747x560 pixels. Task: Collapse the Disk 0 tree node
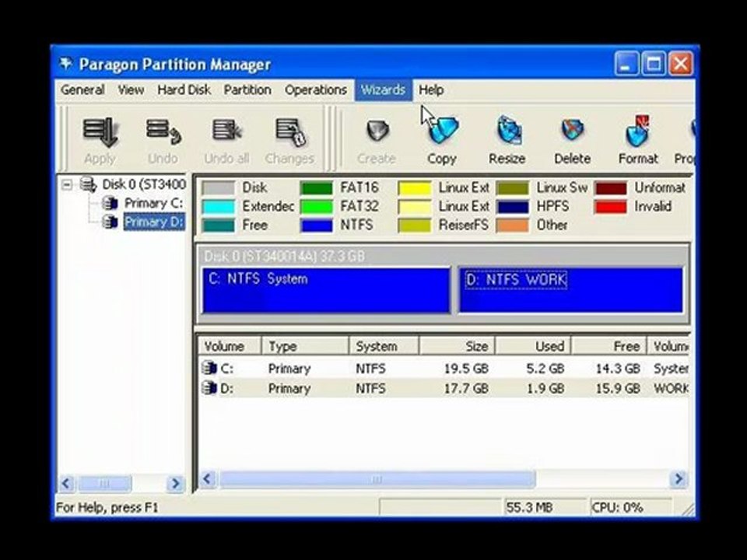coord(68,185)
